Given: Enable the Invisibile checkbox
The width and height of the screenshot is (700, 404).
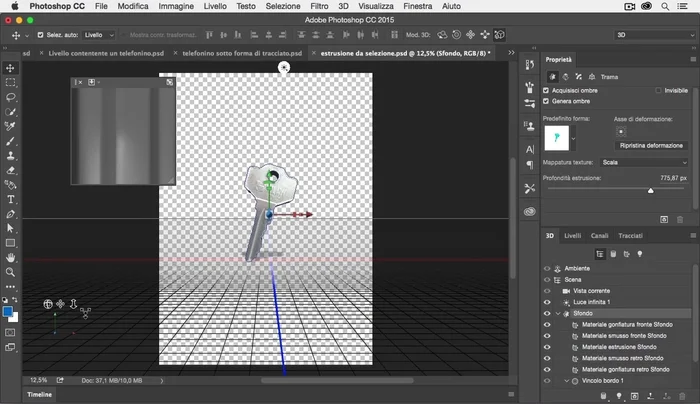Looking at the screenshot, I should (x=659, y=90).
